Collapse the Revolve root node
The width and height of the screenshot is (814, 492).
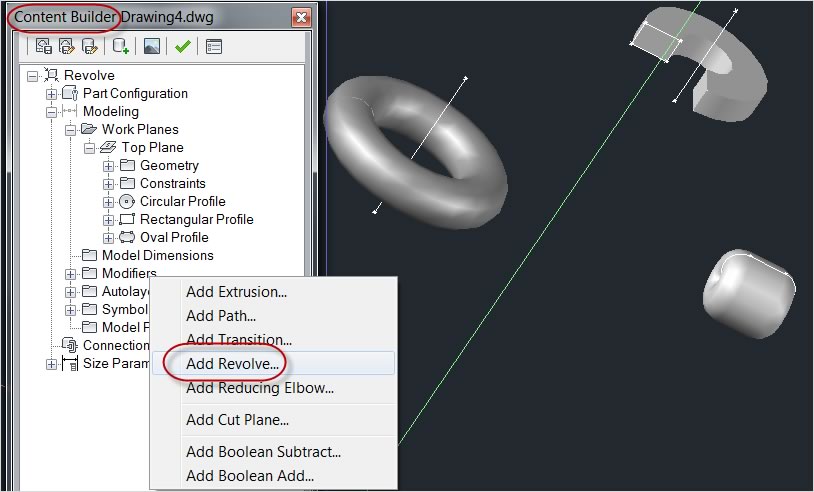point(33,75)
